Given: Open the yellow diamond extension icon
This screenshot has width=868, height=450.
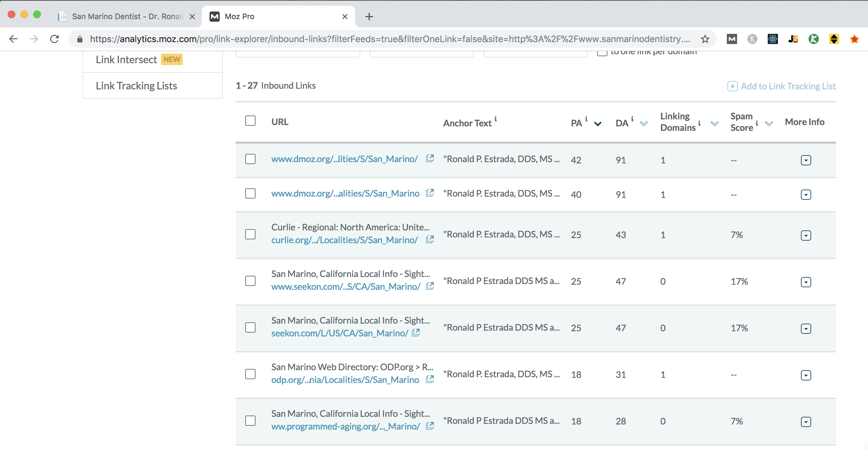Looking at the screenshot, I should coord(834,39).
